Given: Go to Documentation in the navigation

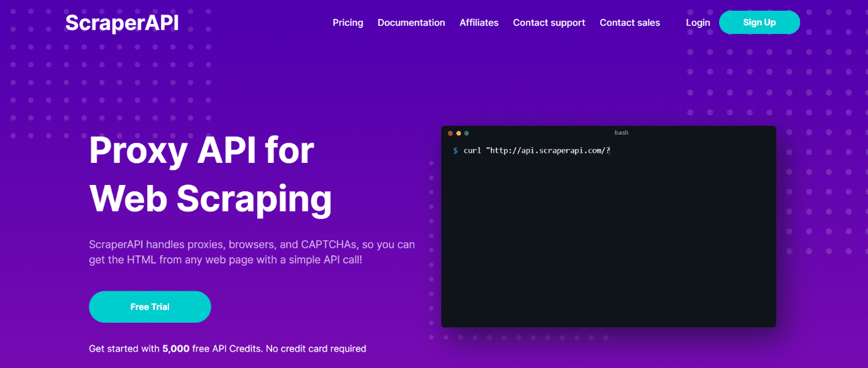Looking at the screenshot, I should pos(411,23).
